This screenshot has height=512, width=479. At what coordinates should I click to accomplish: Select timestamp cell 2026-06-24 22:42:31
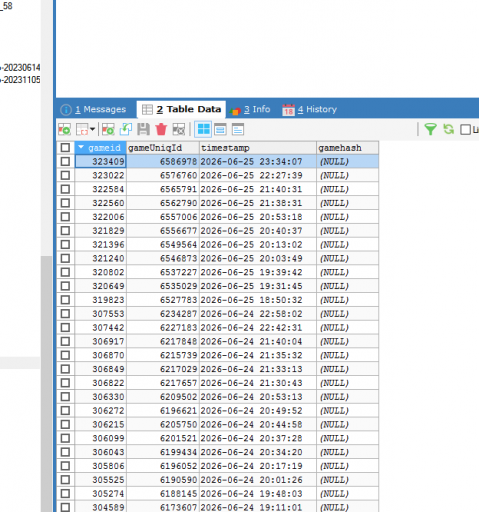(258, 328)
